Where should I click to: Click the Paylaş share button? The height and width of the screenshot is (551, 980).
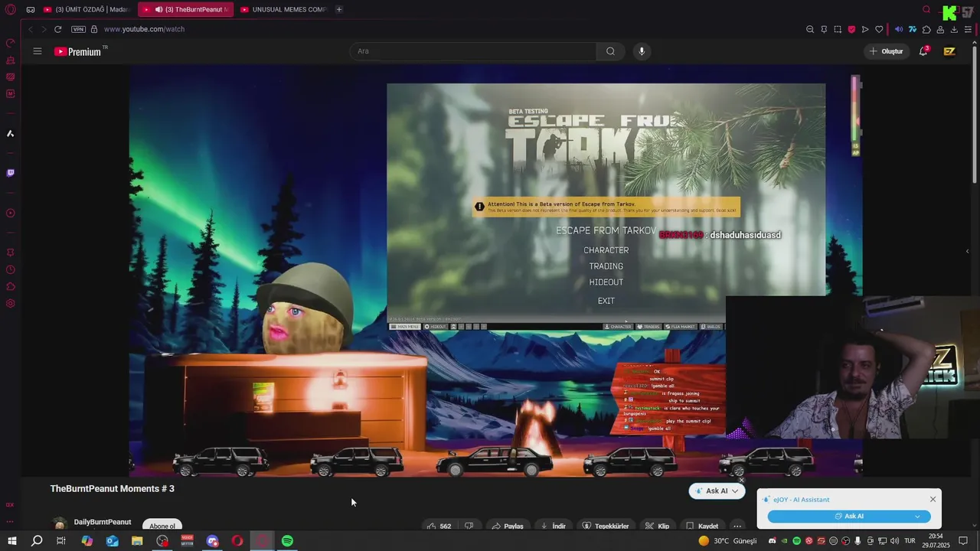pyautogui.click(x=508, y=526)
